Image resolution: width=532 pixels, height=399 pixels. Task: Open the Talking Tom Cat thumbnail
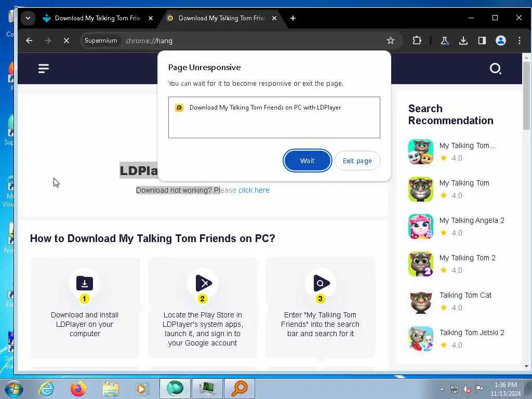pos(421,301)
